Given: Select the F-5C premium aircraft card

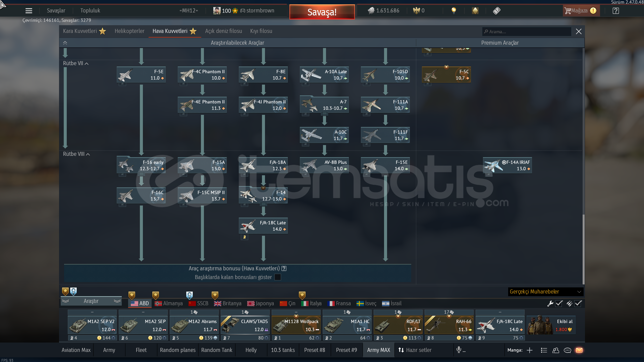Looking at the screenshot, I should click(x=446, y=75).
